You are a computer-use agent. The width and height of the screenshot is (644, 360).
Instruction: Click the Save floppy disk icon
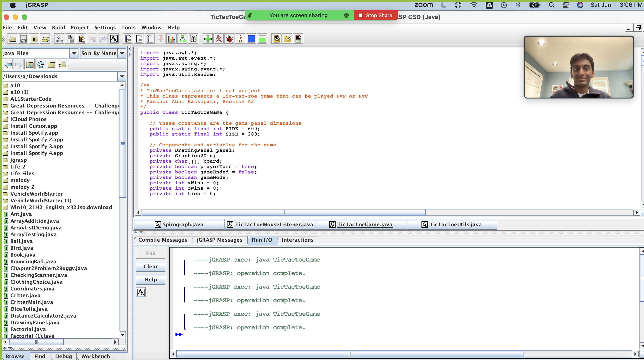tap(23, 39)
